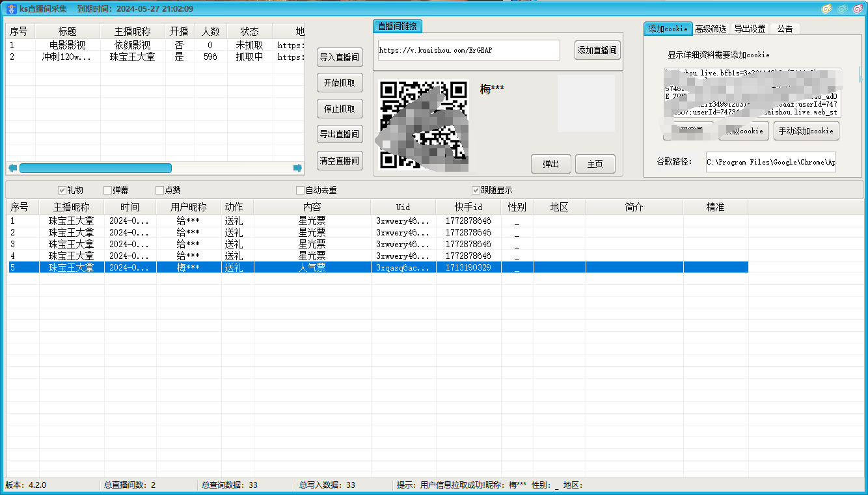Click the 停止抓取 button
Viewport: 868px width, 495px height.
[x=340, y=109]
